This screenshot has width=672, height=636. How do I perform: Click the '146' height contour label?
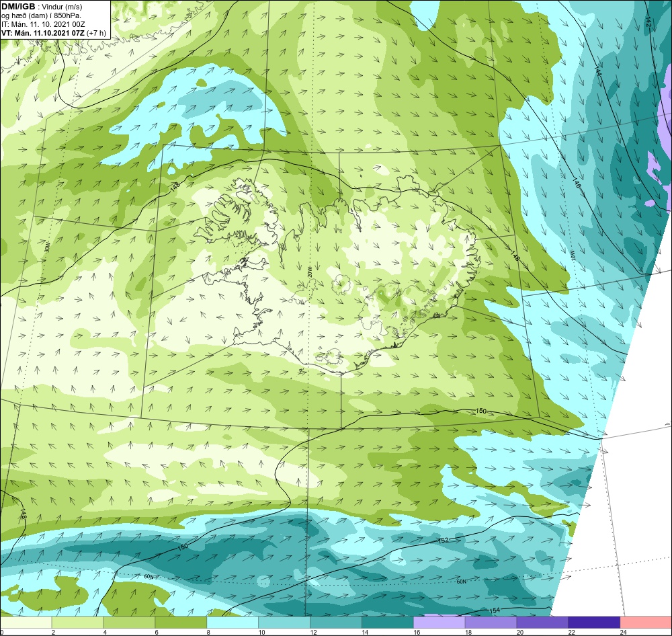[x=577, y=184]
